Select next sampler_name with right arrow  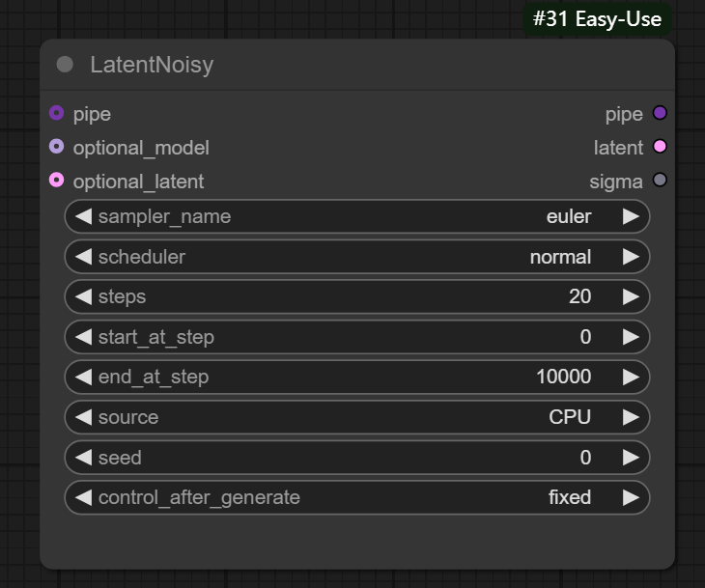click(631, 216)
